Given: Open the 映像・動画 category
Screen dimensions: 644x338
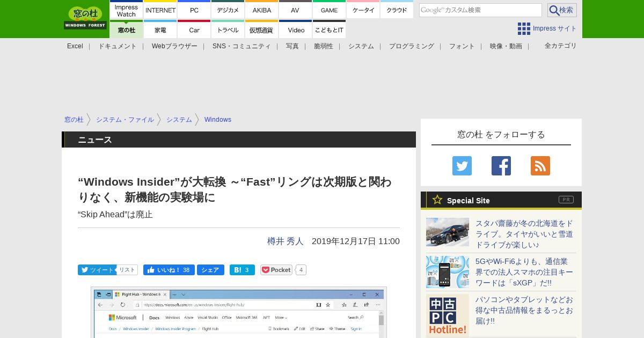Looking at the screenshot, I should point(506,46).
